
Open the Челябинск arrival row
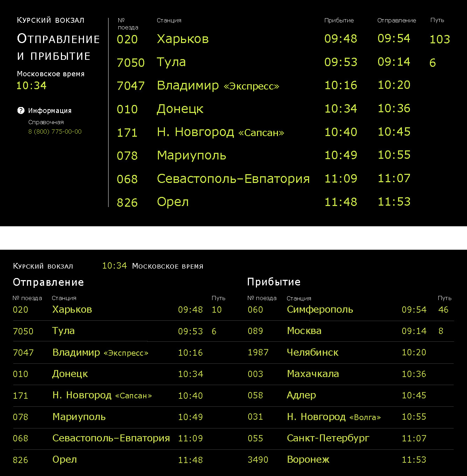coord(312,352)
